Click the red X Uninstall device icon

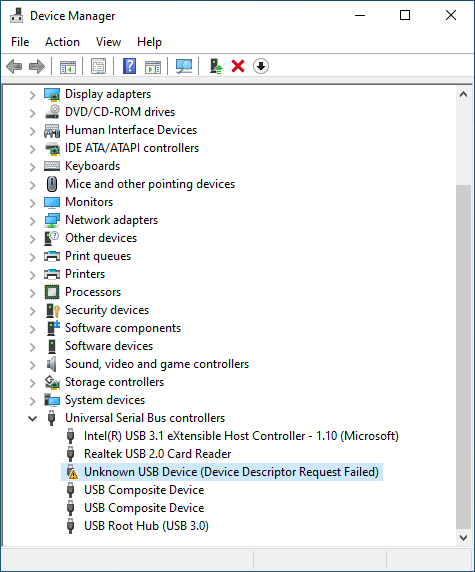pyautogui.click(x=238, y=66)
